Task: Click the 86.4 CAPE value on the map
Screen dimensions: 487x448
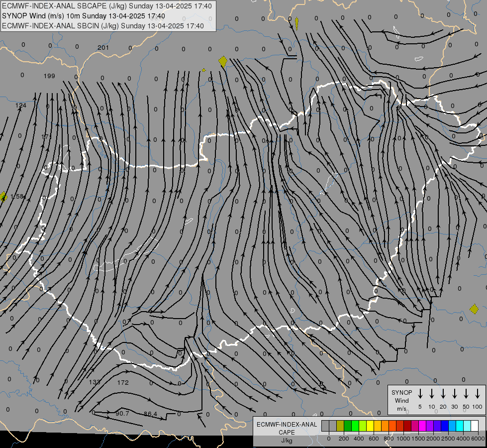Action: 151,414
